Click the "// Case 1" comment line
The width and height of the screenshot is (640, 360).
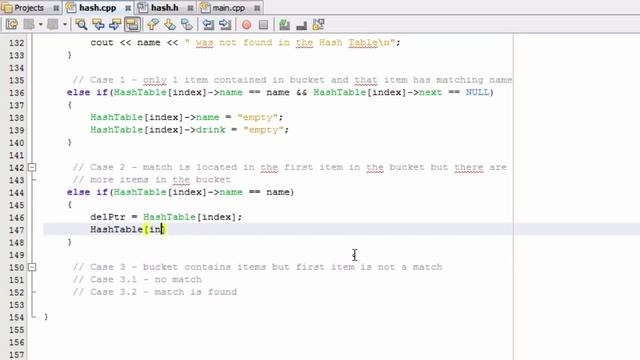click(x=292, y=80)
